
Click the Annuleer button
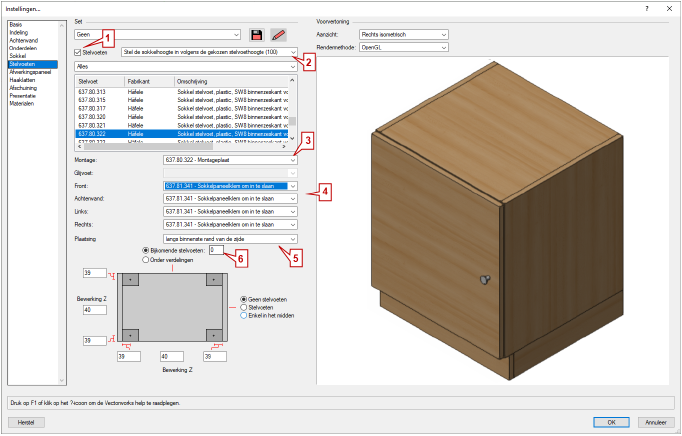click(656, 423)
